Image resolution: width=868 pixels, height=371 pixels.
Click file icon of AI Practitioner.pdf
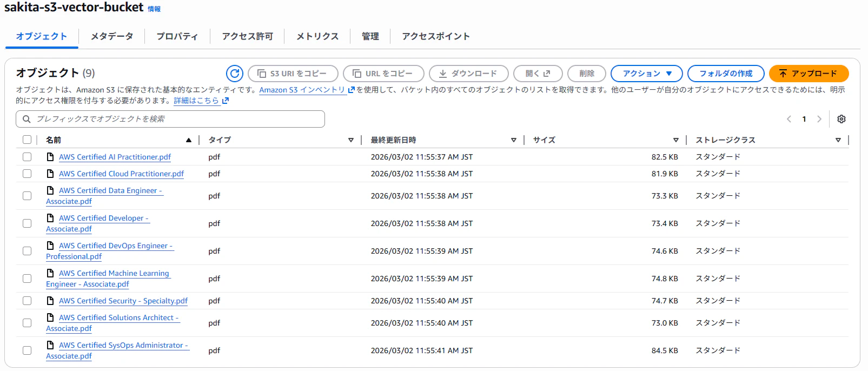50,157
